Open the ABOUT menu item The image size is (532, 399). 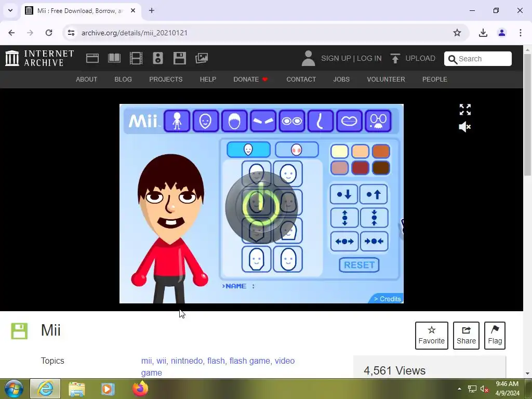pos(87,79)
